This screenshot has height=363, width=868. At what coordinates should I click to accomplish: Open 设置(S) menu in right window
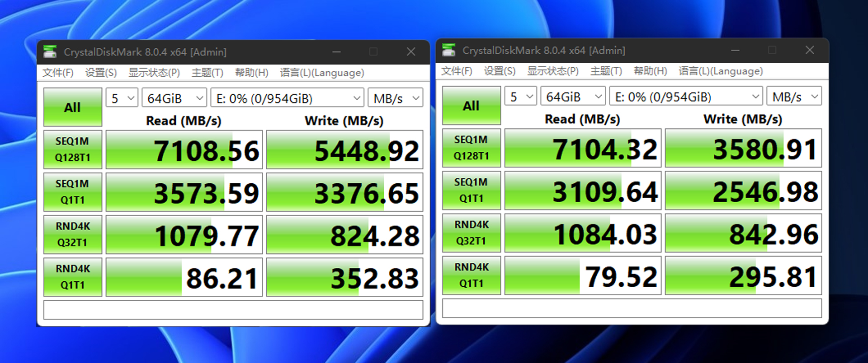[500, 71]
